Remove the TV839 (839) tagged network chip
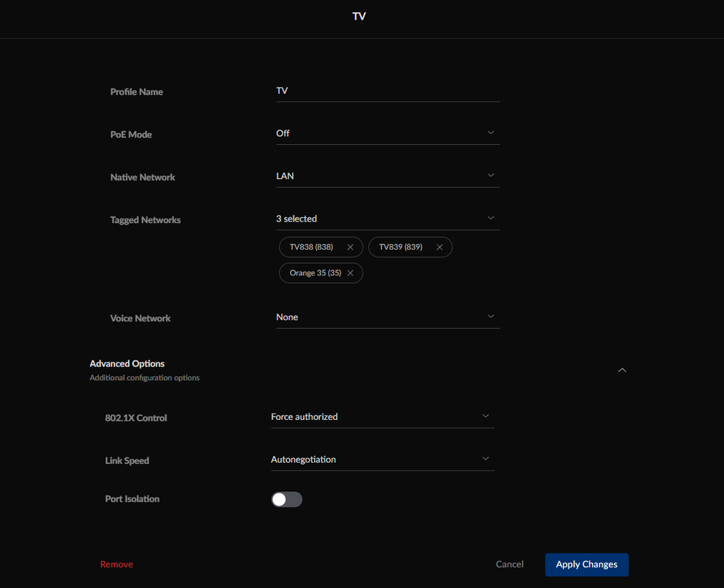 click(439, 248)
